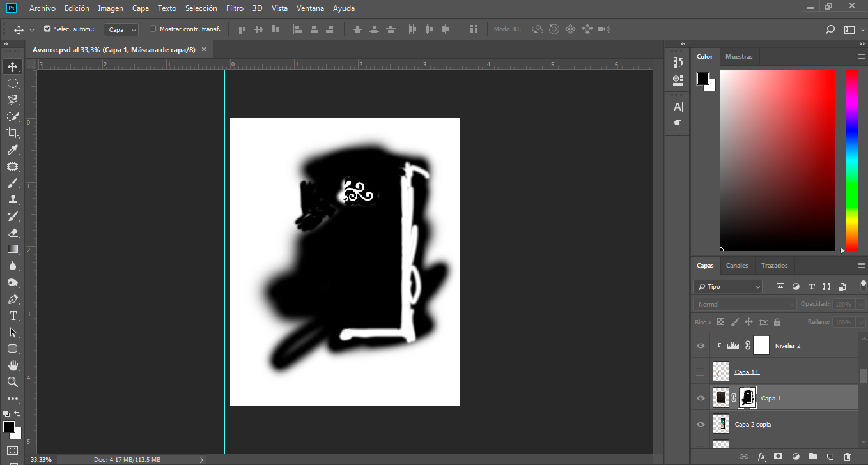The width and height of the screenshot is (868, 465).
Task: Create a new layer with the new layer icon
Action: coord(831,457)
